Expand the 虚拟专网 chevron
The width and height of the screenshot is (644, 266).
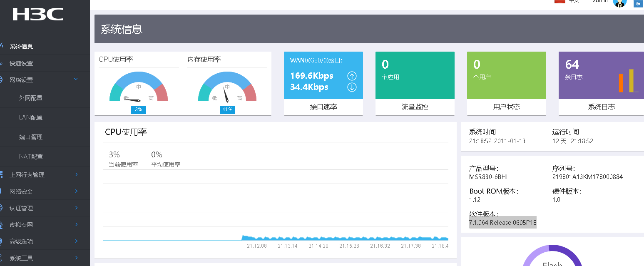tap(76, 224)
